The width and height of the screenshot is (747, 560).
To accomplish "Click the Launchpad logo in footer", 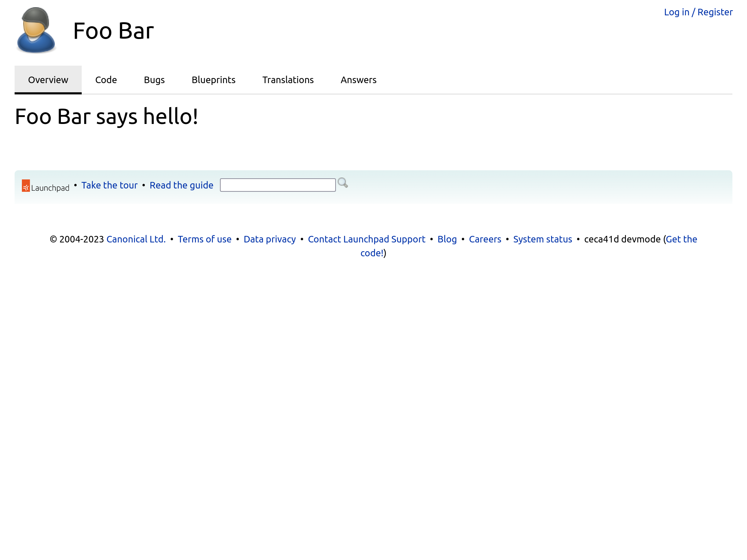I will [x=46, y=186].
